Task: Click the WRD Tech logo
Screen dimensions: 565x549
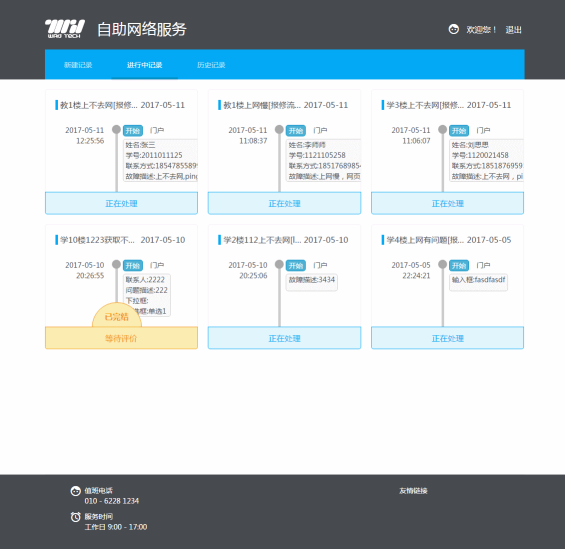Action: 65,29
